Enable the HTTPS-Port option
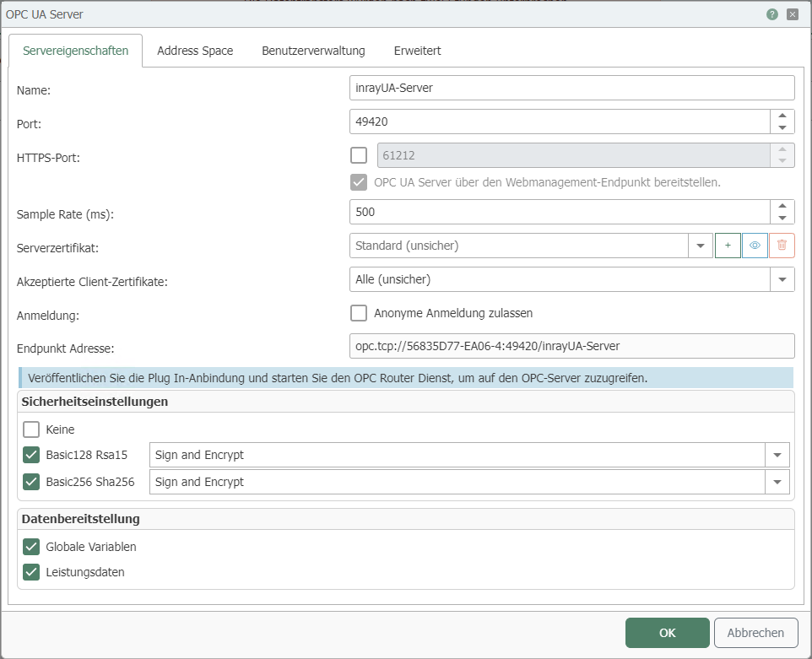 point(358,154)
